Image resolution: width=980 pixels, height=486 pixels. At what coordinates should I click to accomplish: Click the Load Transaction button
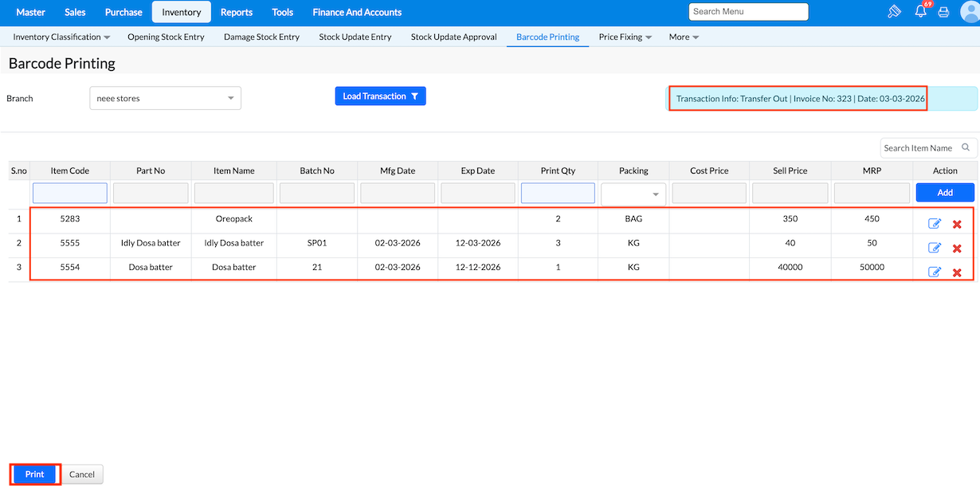click(380, 96)
